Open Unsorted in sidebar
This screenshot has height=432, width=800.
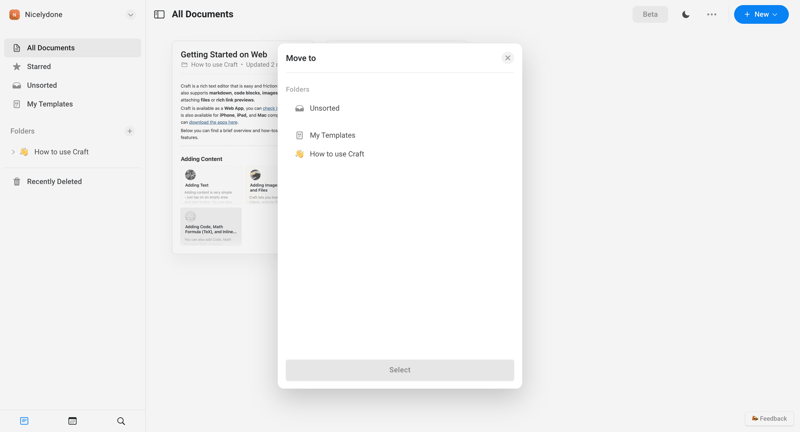72,85
